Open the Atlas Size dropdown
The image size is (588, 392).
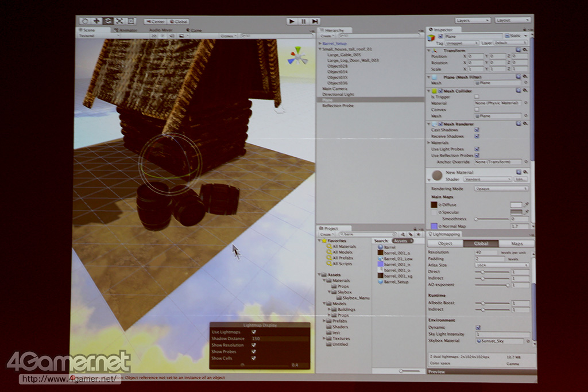[502, 265]
